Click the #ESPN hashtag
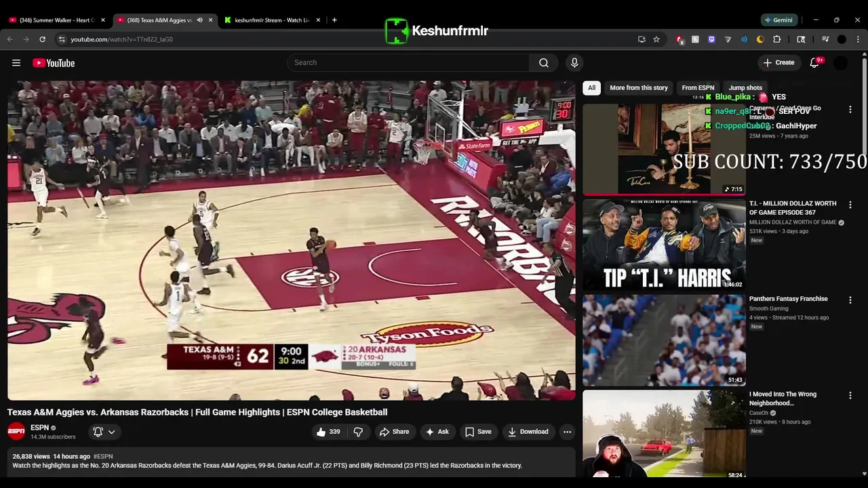The image size is (868, 488). point(103,457)
